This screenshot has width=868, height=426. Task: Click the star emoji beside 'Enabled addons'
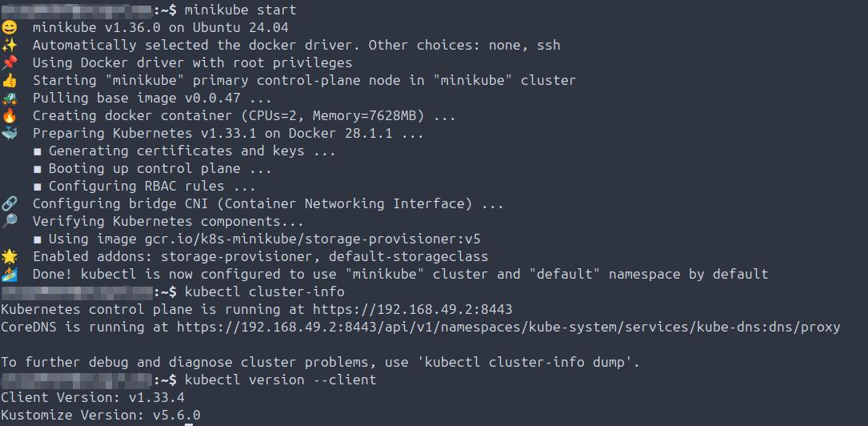coord(9,257)
